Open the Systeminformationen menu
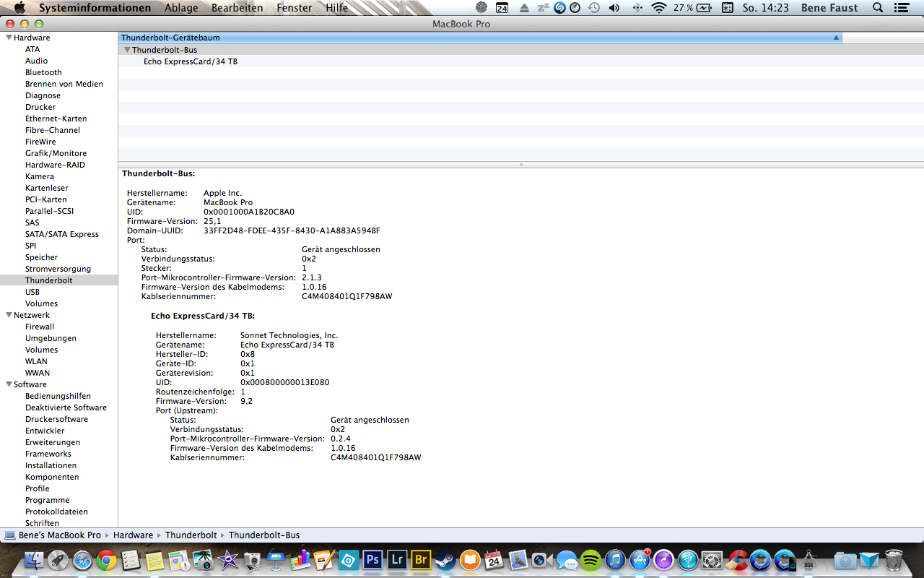924x578 pixels. tap(95, 8)
